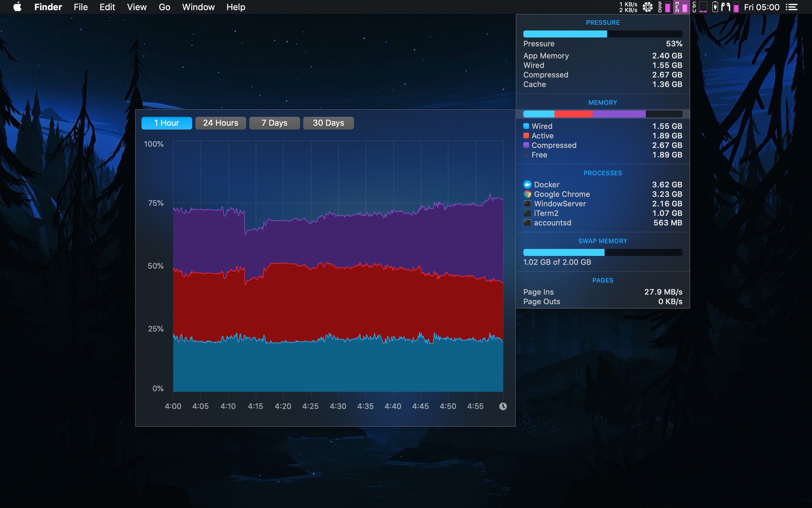Select the 1 Hour graph range

tap(166, 123)
